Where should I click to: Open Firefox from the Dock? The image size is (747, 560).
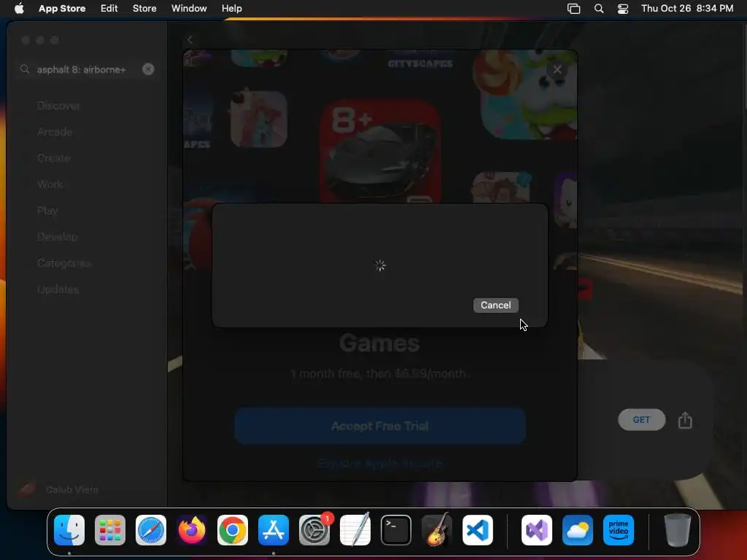tap(192, 530)
